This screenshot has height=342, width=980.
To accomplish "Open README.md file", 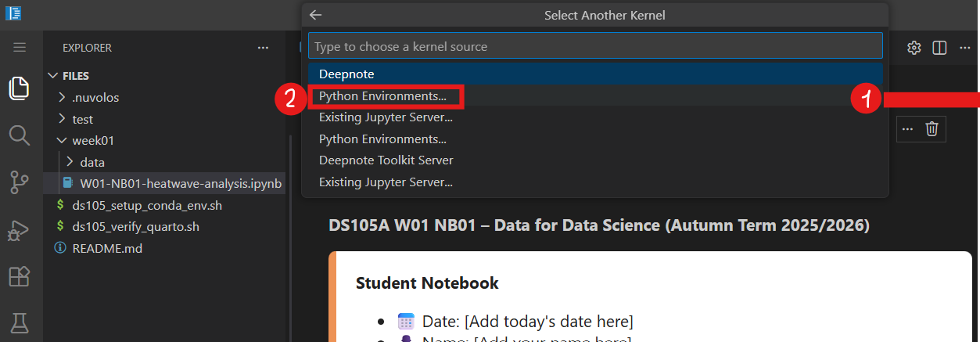I will point(107,248).
